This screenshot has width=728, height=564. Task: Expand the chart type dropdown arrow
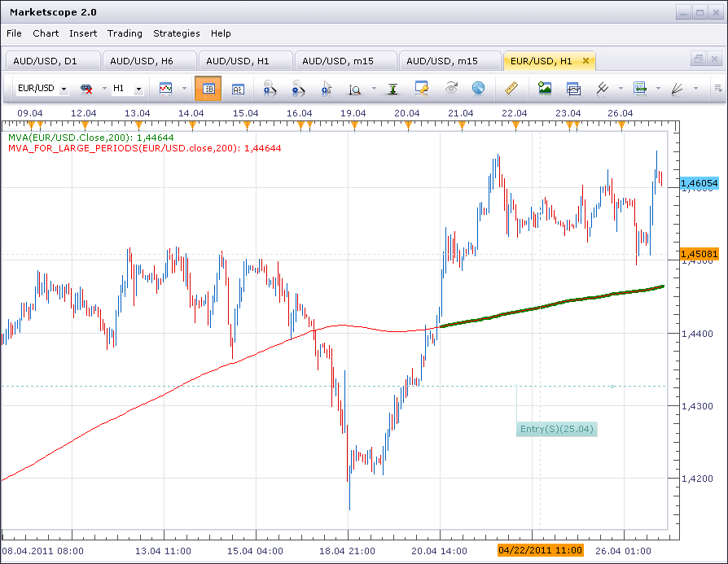point(184,88)
